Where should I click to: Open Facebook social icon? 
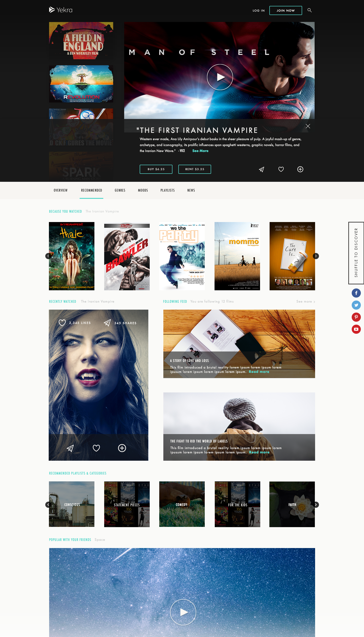pyautogui.click(x=356, y=293)
